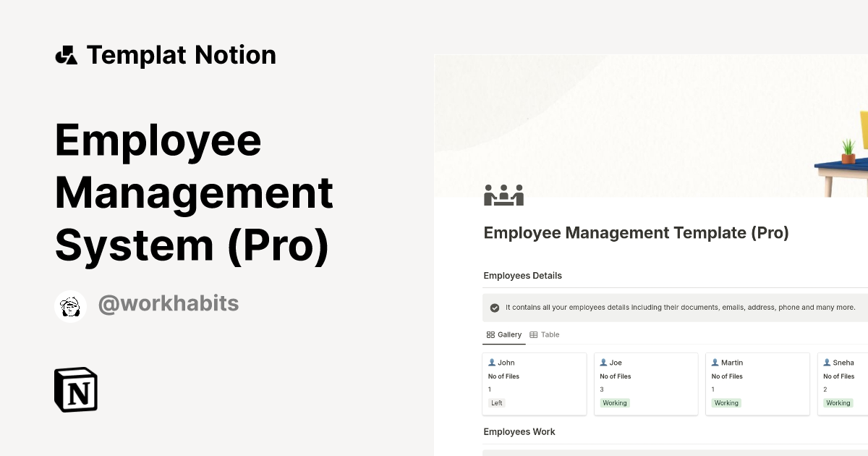Click the Employee Management Template (Pro) title
Image resolution: width=868 pixels, height=456 pixels.
636,232
